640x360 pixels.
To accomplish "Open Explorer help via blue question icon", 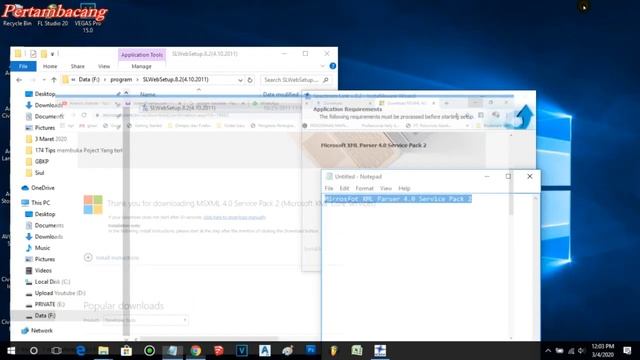I will (333, 66).
